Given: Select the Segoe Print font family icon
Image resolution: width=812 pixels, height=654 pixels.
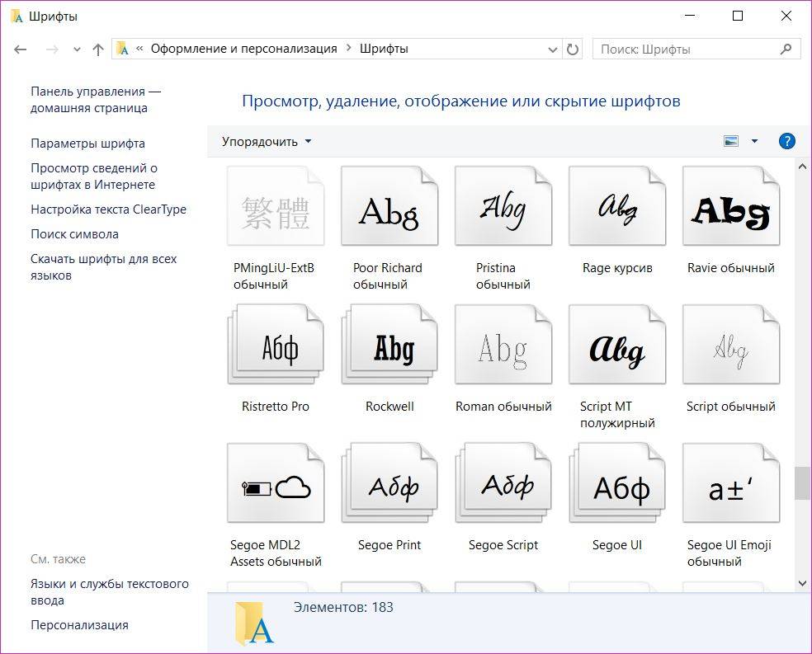Looking at the screenshot, I should (389, 483).
